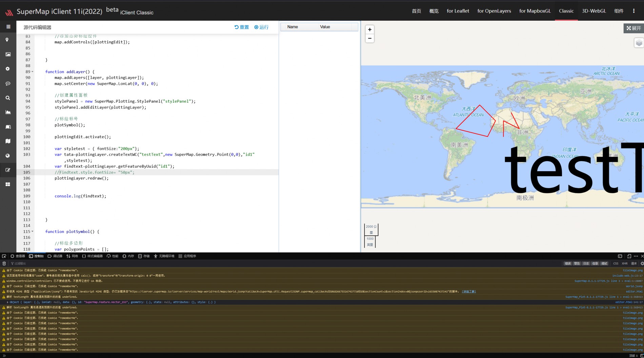Toggle DevTools responsive design mode icon
This screenshot has width=644, height=358.
pos(629,256)
